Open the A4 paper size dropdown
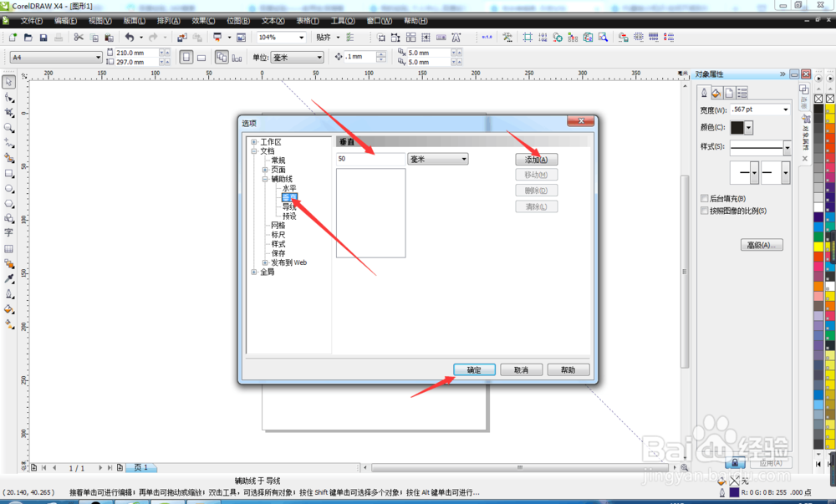 [x=98, y=57]
